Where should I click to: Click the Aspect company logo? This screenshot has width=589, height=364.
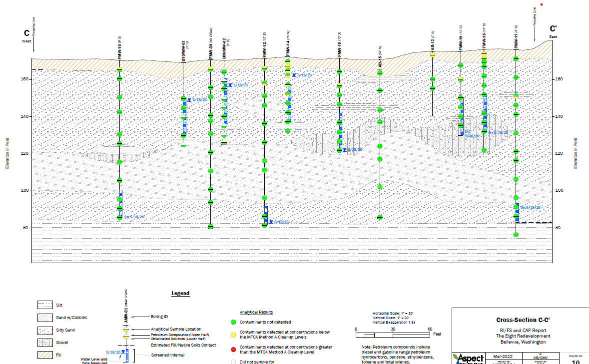[x=469, y=359]
